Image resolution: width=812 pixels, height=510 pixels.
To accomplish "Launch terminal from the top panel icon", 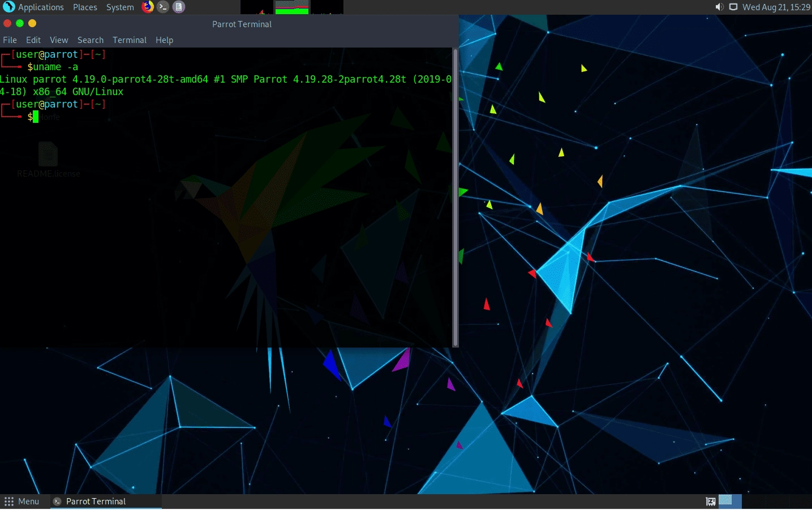I will pyautogui.click(x=163, y=7).
